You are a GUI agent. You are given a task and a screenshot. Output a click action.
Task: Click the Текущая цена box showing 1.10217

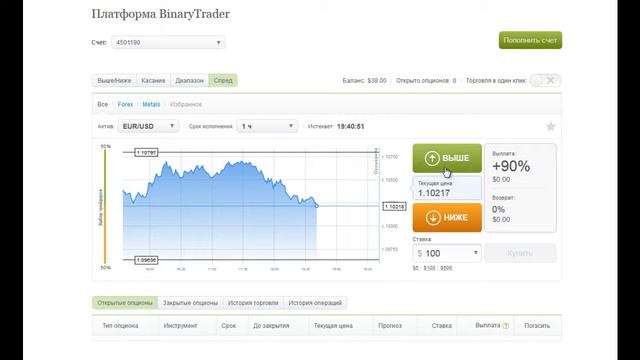tap(447, 188)
